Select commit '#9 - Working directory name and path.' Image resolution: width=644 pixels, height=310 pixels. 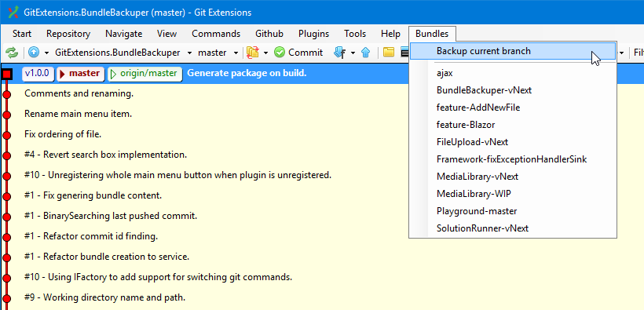click(x=104, y=297)
